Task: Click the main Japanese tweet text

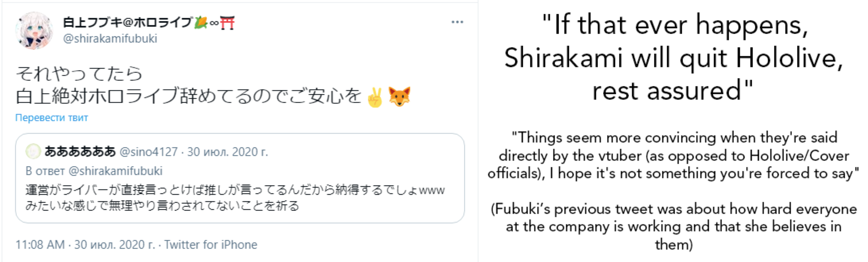Action: pos(189,85)
